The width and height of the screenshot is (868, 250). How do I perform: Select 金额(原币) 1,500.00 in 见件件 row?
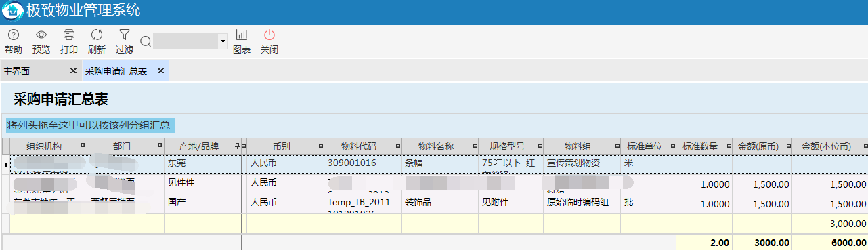coord(762,184)
